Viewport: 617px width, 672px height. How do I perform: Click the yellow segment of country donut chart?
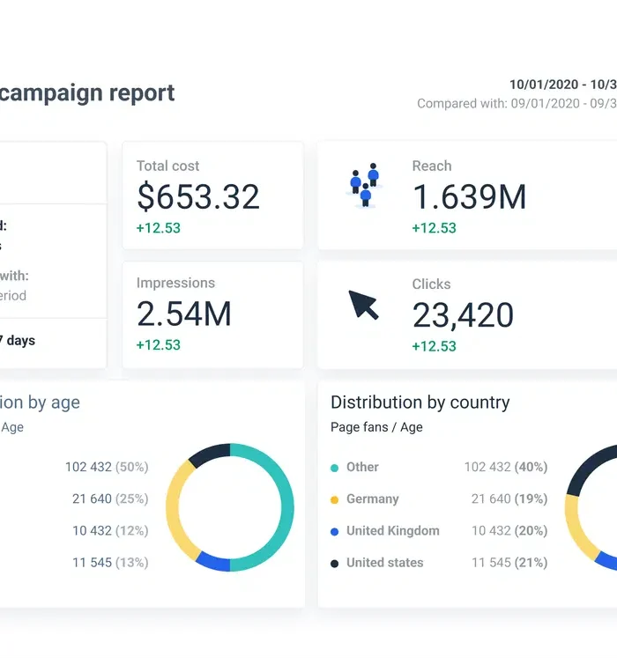[x=575, y=528]
